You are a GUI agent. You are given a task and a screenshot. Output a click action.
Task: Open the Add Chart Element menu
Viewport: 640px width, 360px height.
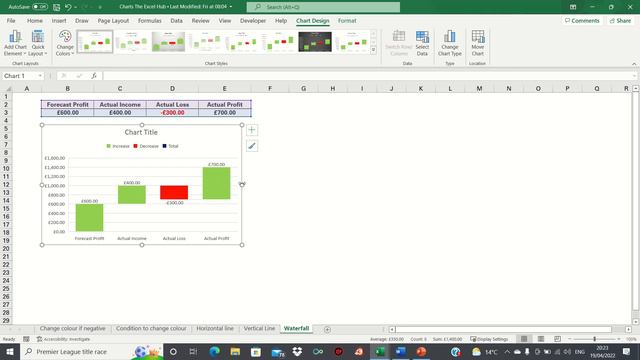(15, 43)
